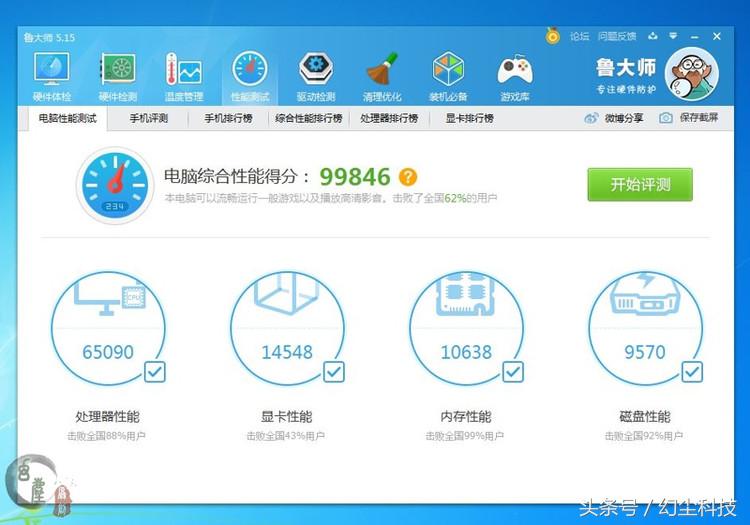Image resolution: width=750 pixels, height=525 pixels.
Task: Uncheck the 磁盘性能 test checkbox
Action: (692, 372)
